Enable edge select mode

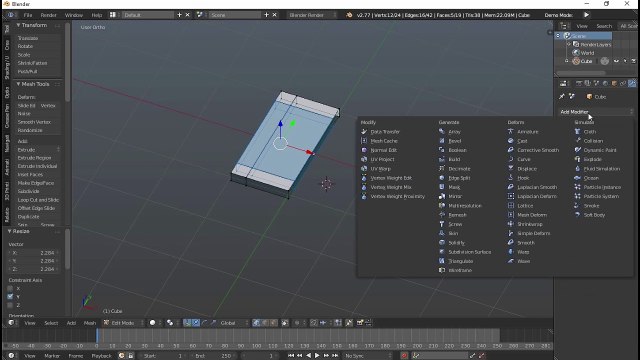pos(265,323)
